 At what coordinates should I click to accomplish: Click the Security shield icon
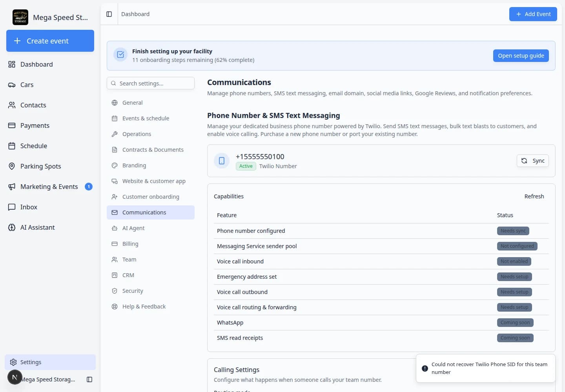pyautogui.click(x=115, y=291)
